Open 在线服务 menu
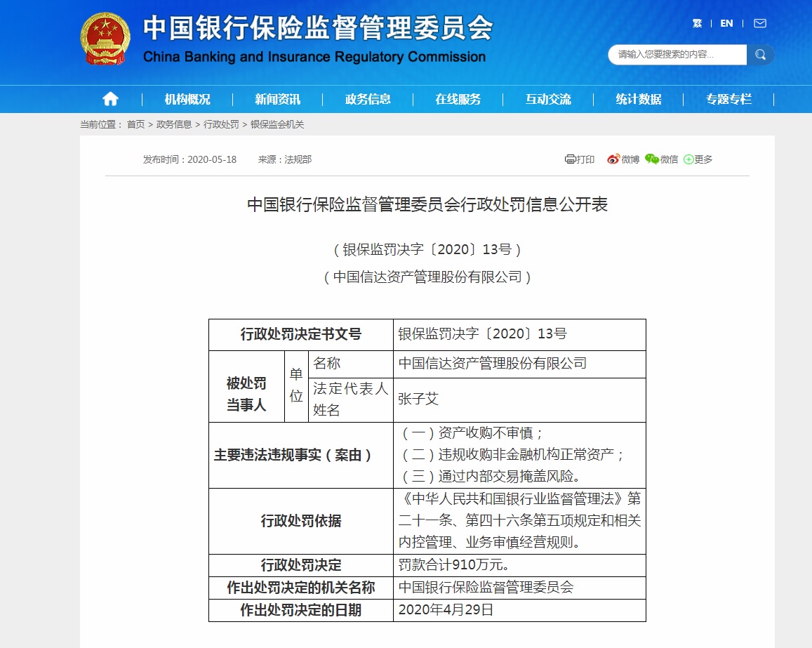This screenshot has height=648, width=812. [458, 99]
